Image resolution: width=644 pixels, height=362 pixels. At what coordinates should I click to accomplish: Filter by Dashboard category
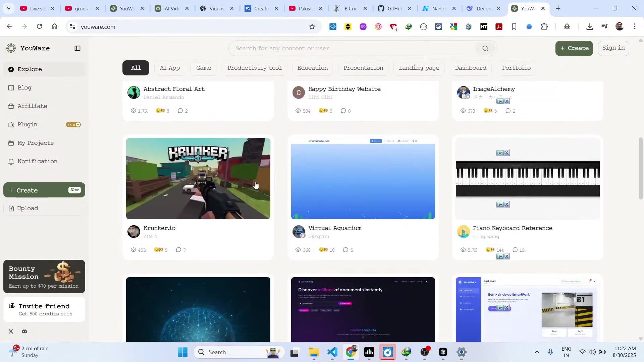pos(471,68)
